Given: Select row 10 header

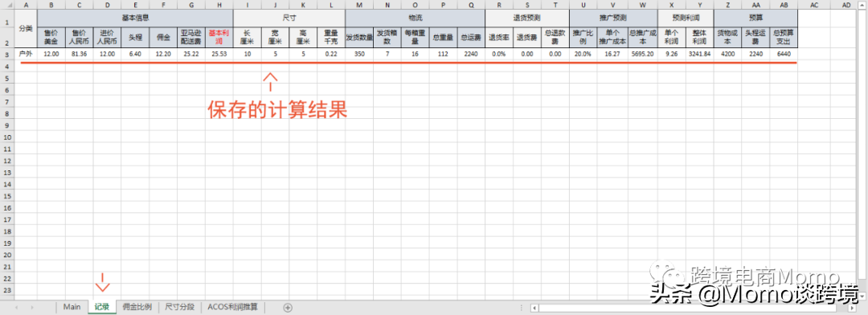Looking at the screenshot, I should click(x=7, y=137).
